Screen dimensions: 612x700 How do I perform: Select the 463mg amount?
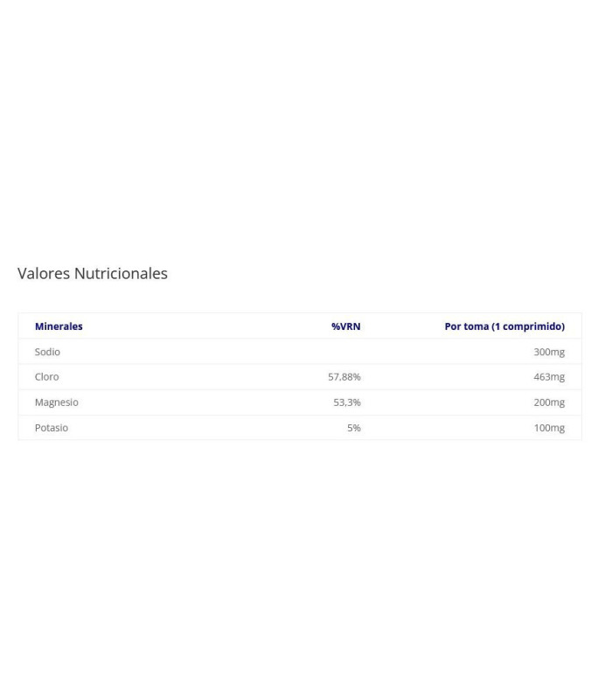pyautogui.click(x=549, y=377)
